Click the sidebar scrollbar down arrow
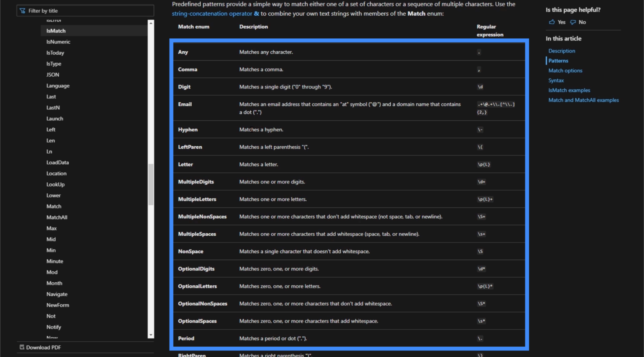The image size is (644, 357). tap(151, 335)
